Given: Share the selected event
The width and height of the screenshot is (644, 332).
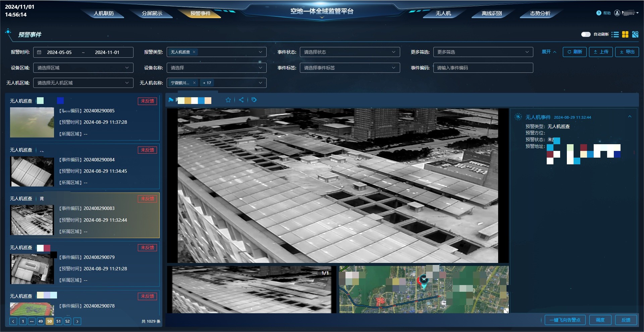Looking at the screenshot, I should (x=241, y=100).
